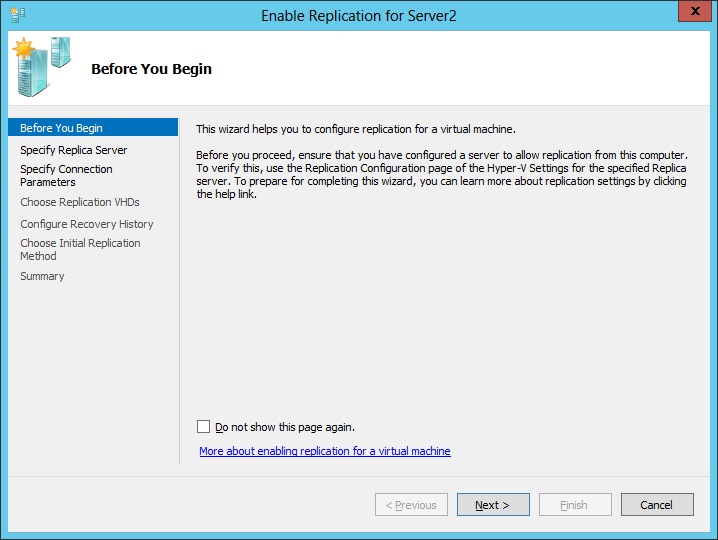Select the Choose Replication VHDs step
Image resolution: width=718 pixels, height=540 pixels.
[80, 202]
